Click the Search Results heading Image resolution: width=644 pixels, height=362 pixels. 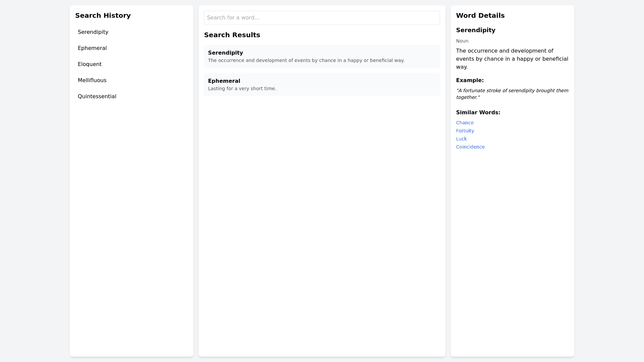click(232, 35)
